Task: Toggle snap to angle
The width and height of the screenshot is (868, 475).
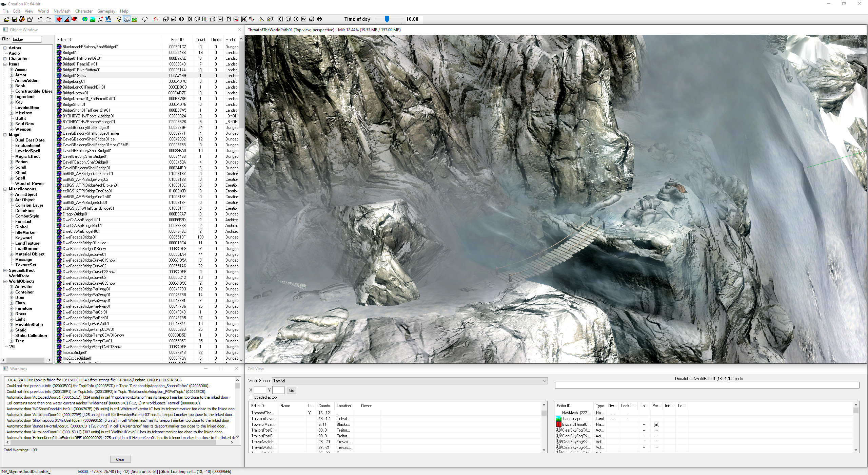Action: coord(67,19)
